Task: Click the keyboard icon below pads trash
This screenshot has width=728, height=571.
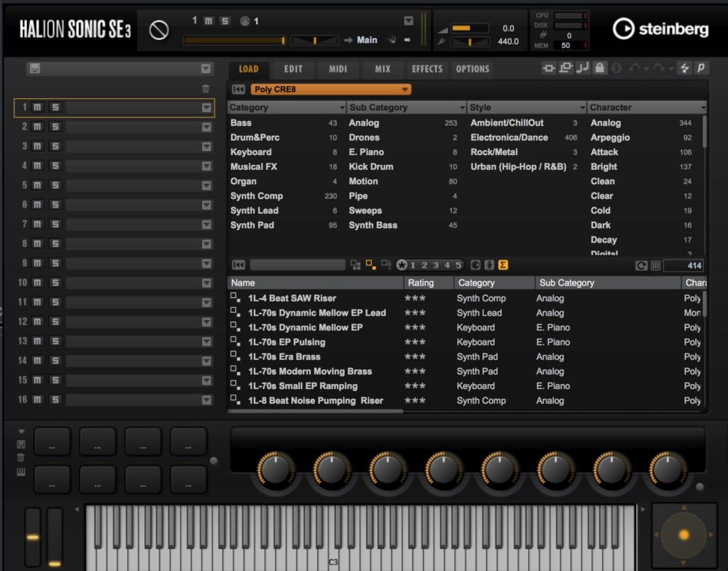Action: 21,472
